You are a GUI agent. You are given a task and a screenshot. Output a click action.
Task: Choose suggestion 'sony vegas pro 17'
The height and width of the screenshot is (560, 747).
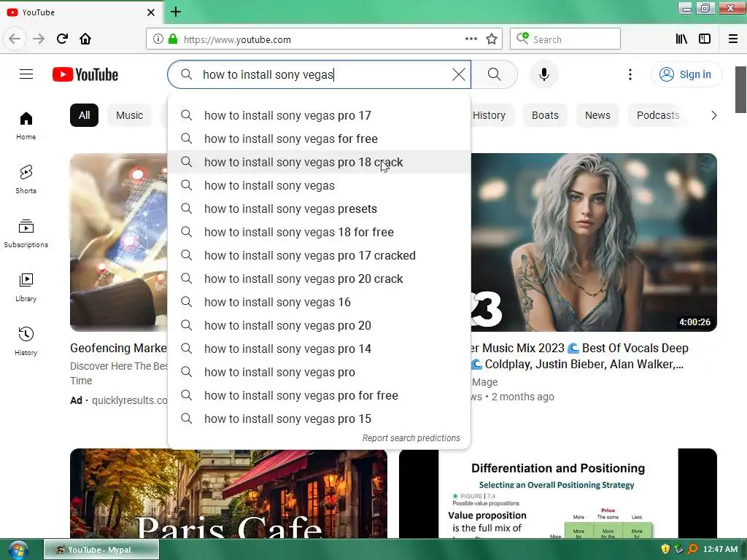pyautogui.click(x=320, y=115)
